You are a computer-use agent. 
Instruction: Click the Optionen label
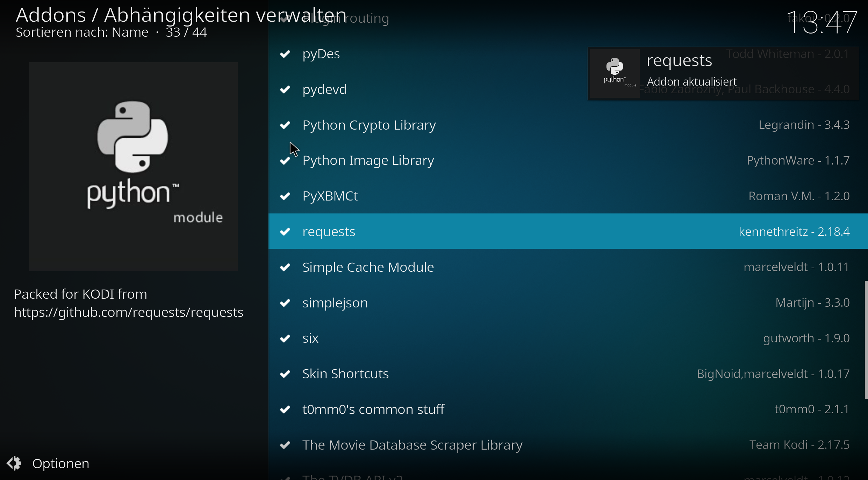[x=61, y=464]
